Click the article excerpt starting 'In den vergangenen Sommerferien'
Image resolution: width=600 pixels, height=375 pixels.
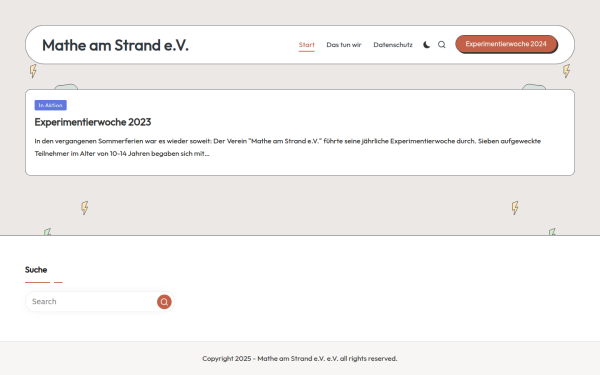click(x=287, y=147)
